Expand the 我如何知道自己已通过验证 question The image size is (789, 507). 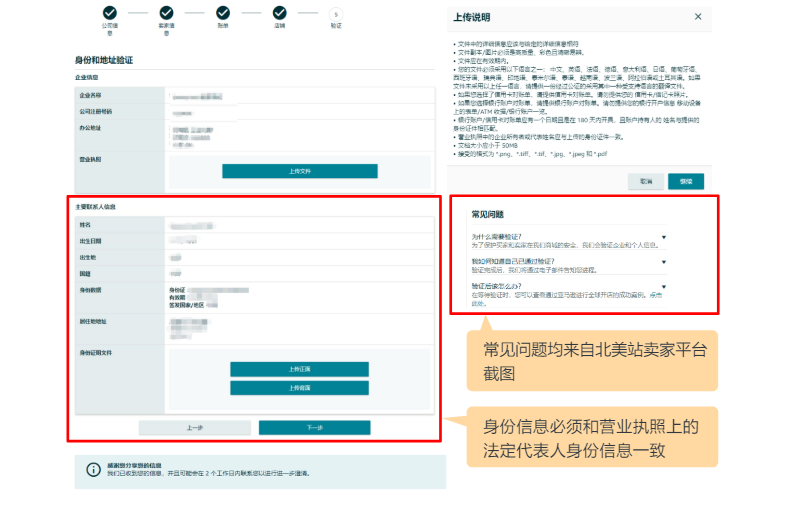coord(663,260)
